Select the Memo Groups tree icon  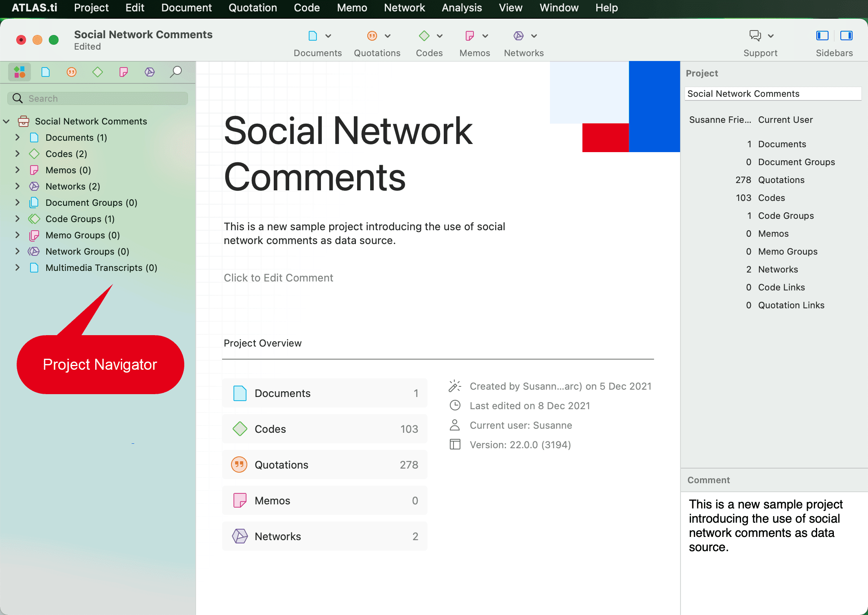pyautogui.click(x=34, y=235)
